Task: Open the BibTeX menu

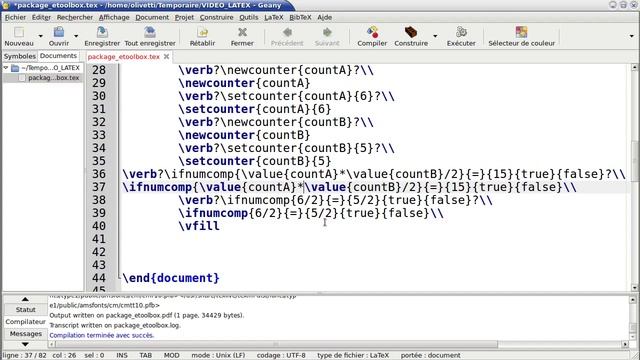Action: click(300, 17)
